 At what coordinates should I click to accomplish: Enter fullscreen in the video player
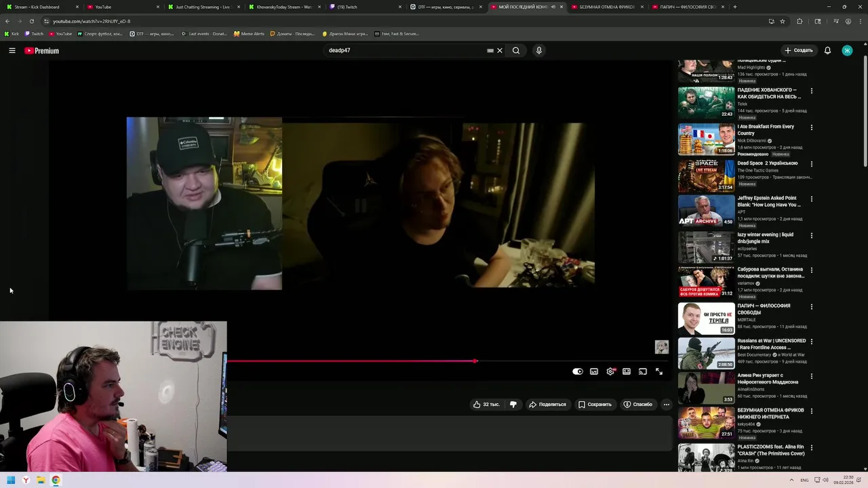tap(659, 371)
